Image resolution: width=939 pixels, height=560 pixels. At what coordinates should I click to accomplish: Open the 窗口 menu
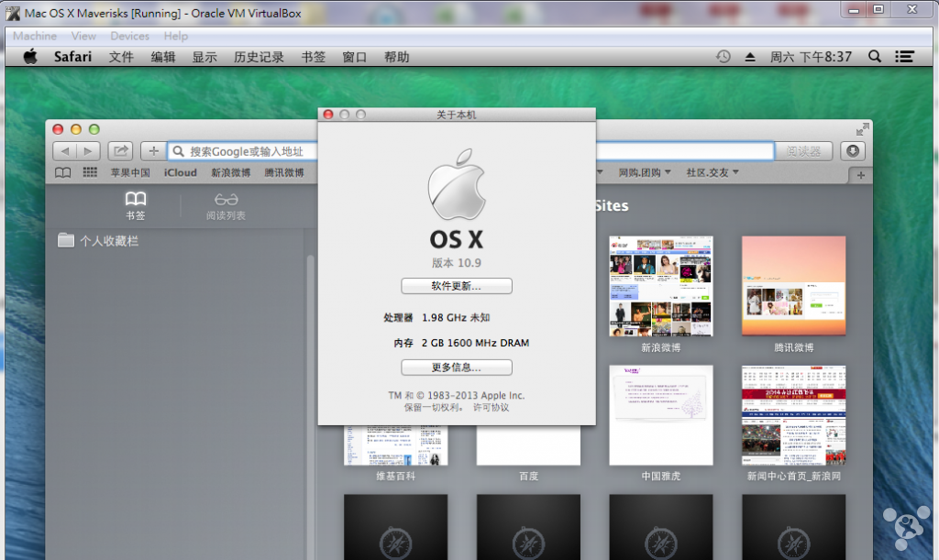[355, 57]
